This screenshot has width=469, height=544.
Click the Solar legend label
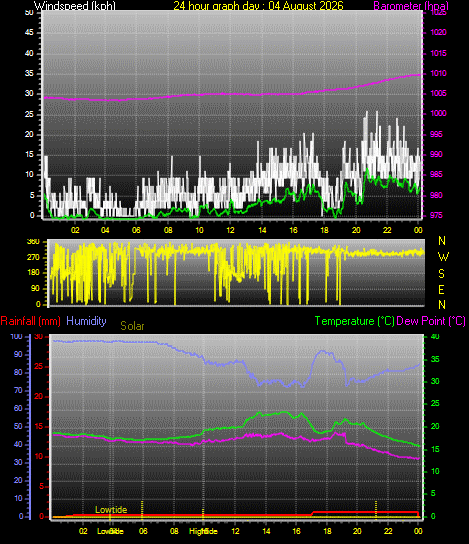point(132,326)
